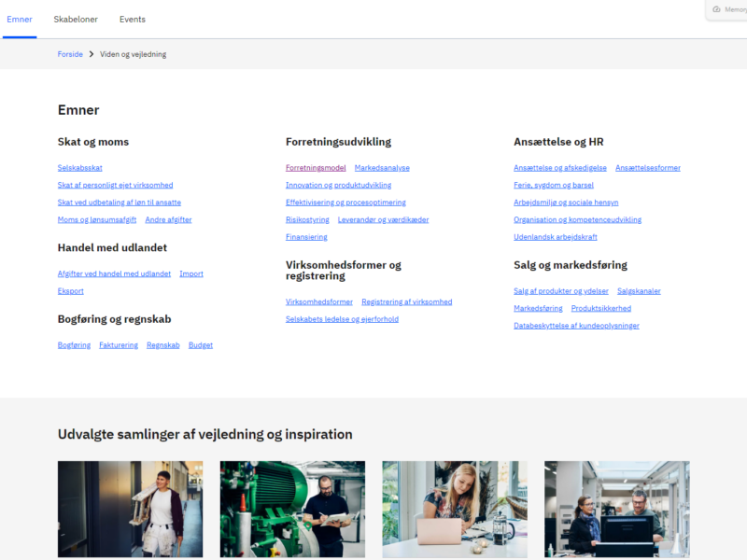Open Moms og lønsumsafgift link
The height and width of the screenshot is (560, 747).
97,219
